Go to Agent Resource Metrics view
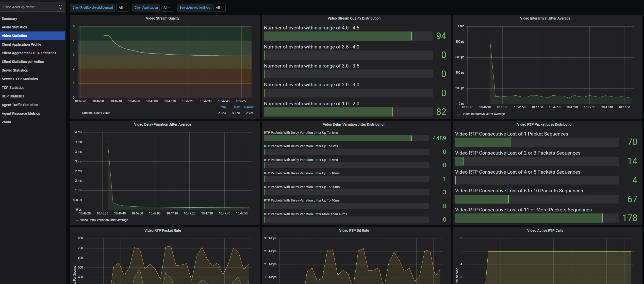644x284 pixels. tap(21, 113)
